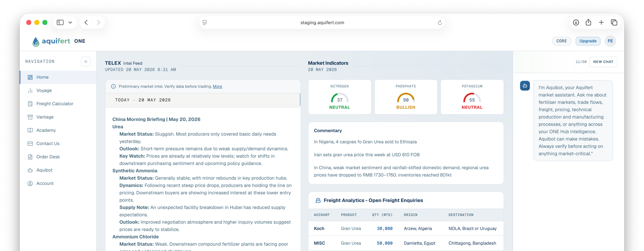
Task: Open a new tab with the plus icon
Action: [x=601, y=23]
